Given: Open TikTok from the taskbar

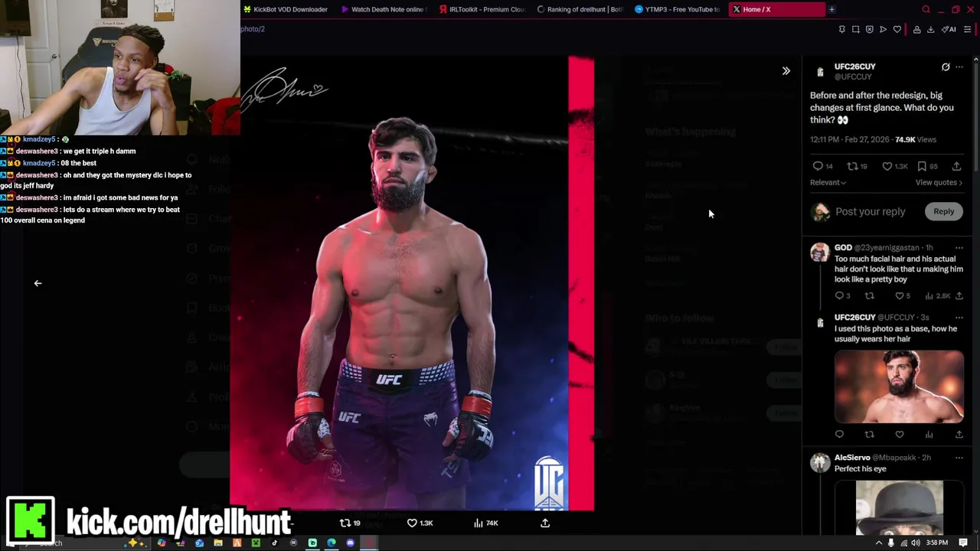Looking at the screenshot, I should pos(275,543).
